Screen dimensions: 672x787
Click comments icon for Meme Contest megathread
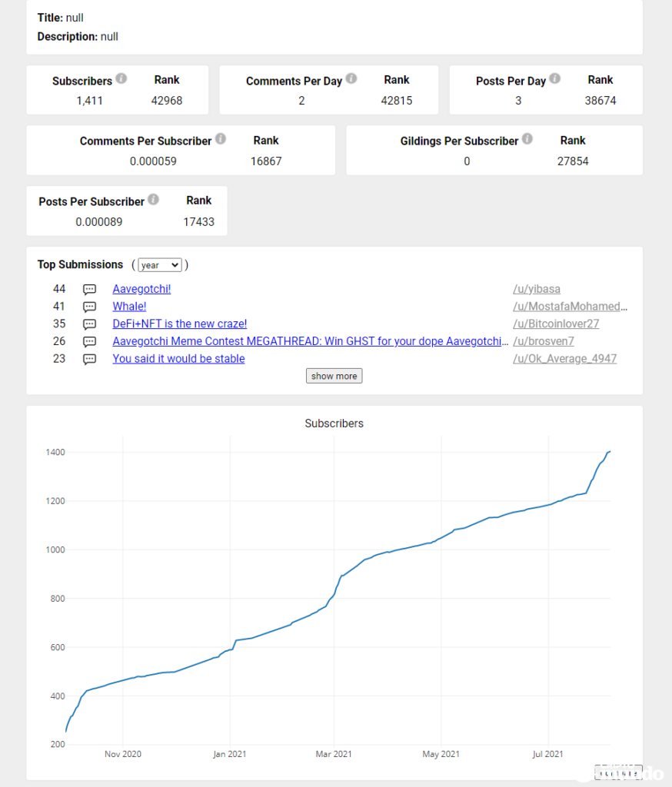(x=90, y=342)
